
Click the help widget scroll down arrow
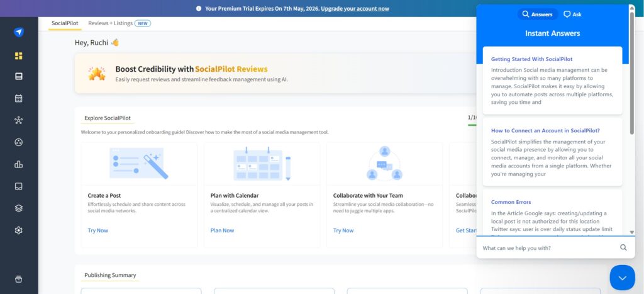tap(631, 232)
